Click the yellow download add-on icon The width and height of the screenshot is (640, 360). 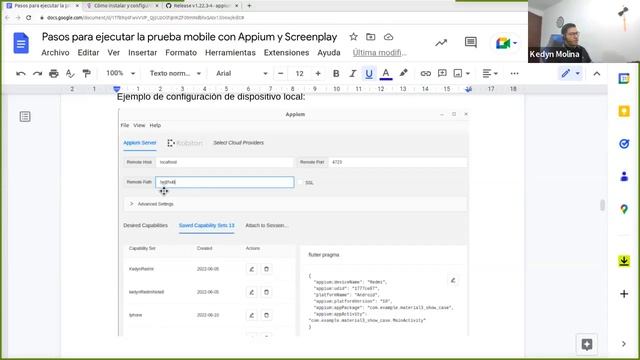624,261
